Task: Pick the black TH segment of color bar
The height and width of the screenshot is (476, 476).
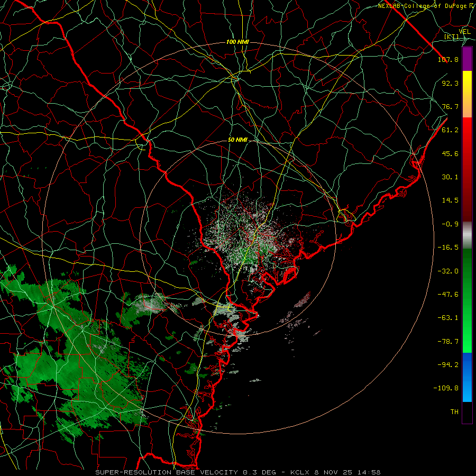Action: [467, 413]
